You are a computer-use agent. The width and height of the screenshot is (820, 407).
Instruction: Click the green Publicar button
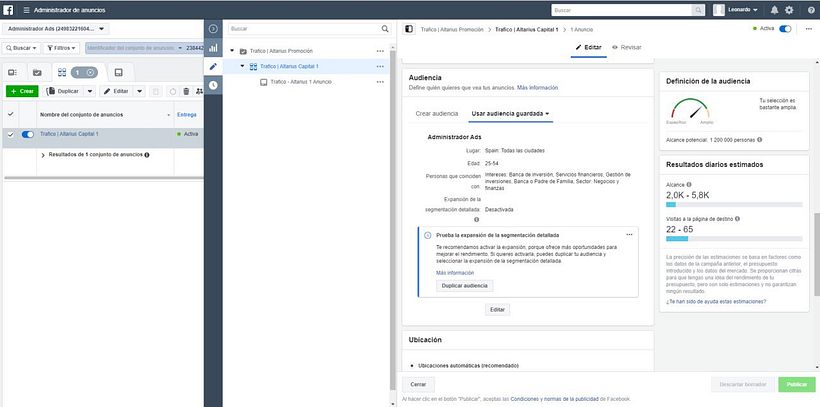click(796, 385)
